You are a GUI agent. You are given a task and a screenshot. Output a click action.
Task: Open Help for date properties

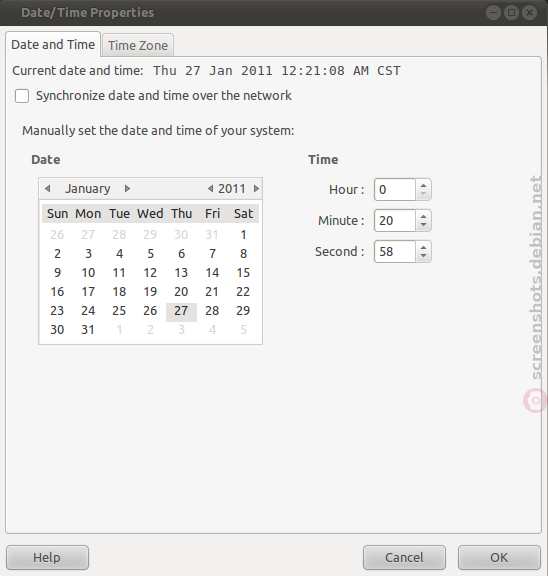47,558
